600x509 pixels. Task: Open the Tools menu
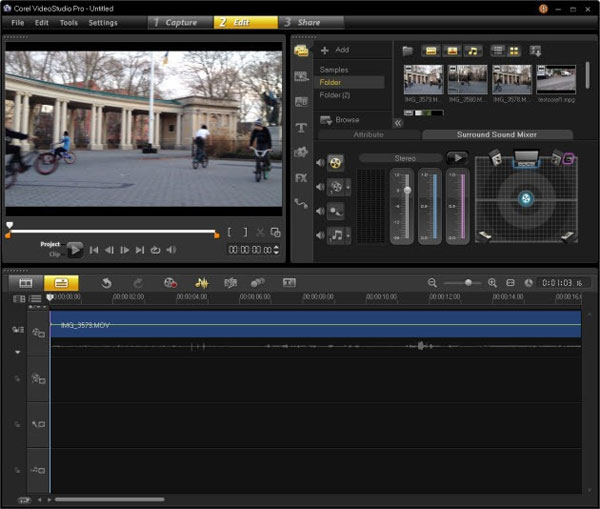(68, 22)
